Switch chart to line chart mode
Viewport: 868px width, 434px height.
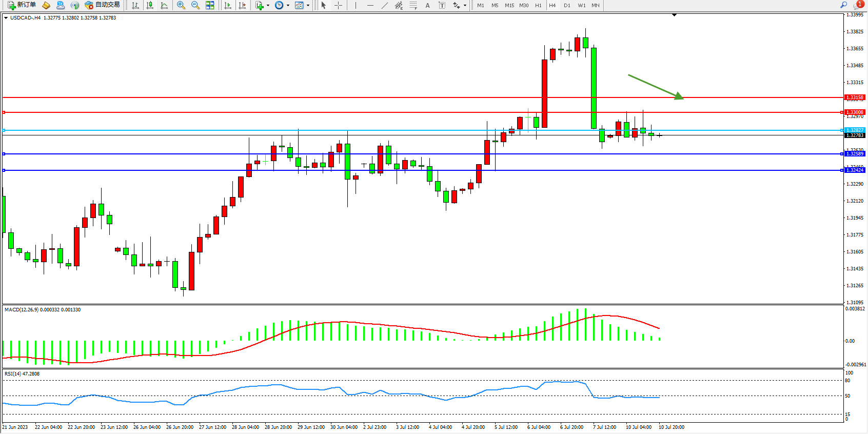click(164, 5)
